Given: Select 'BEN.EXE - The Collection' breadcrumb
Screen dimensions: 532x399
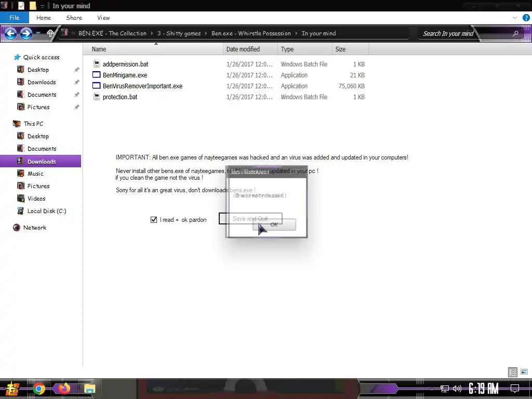Looking at the screenshot, I should coord(112,33).
